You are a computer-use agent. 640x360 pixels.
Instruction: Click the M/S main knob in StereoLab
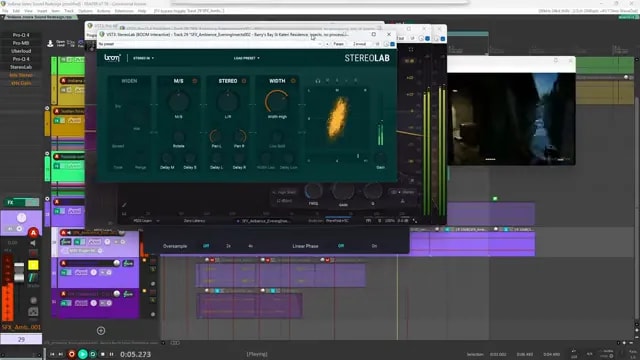[x=178, y=102]
